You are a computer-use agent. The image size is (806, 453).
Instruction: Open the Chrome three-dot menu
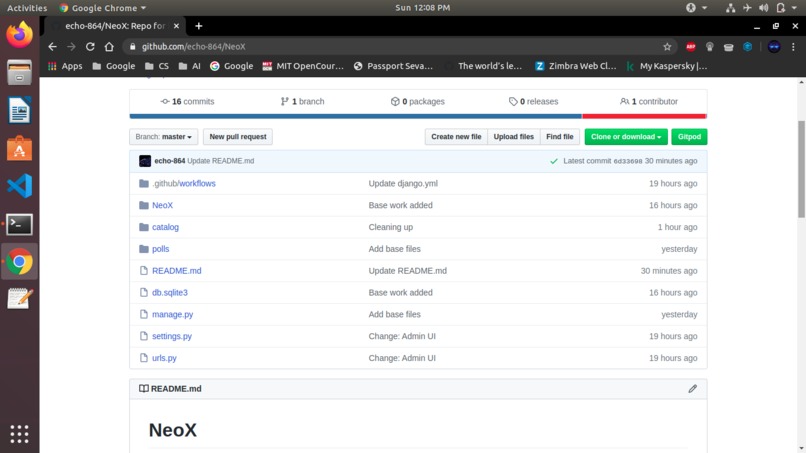click(x=793, y=47)
